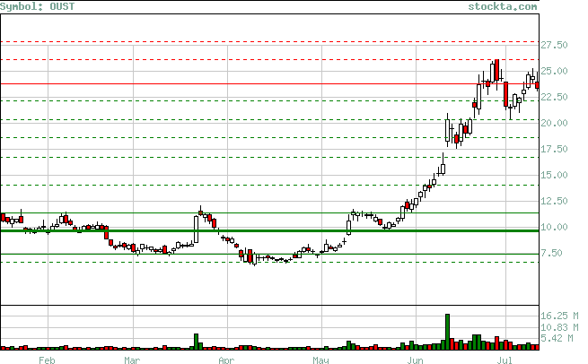
Task: Click the Feb month label
Action: coord(47,360)
